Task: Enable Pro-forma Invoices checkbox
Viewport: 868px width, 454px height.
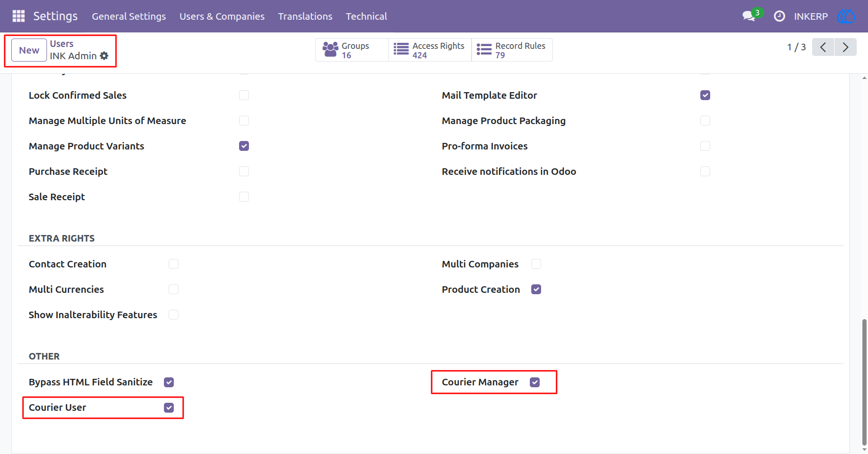Action: click(x=705, y=146)
